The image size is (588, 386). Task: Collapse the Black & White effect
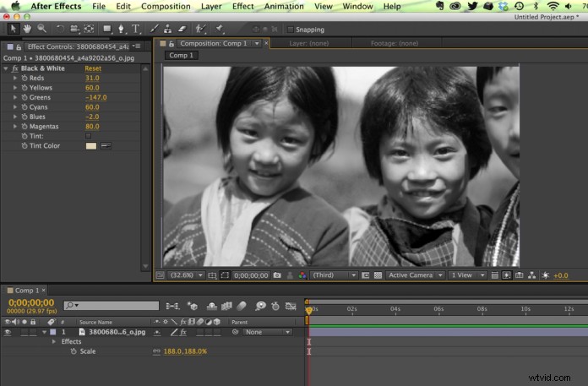(x=6, y=68)
